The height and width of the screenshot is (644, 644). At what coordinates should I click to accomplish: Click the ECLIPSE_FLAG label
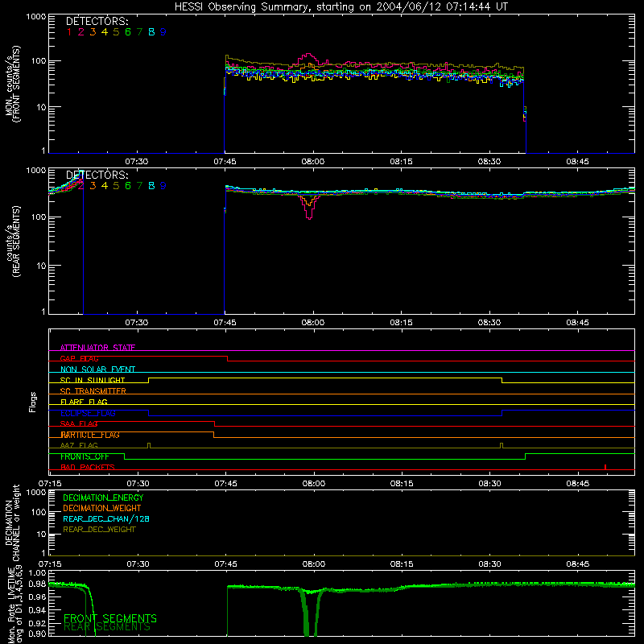pos(88,413)
